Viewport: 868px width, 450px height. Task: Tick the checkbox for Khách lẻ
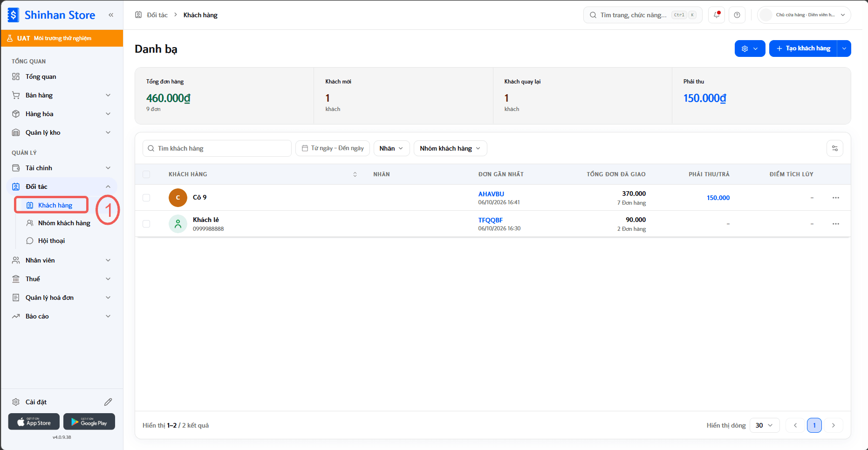(x=146, y=224)
